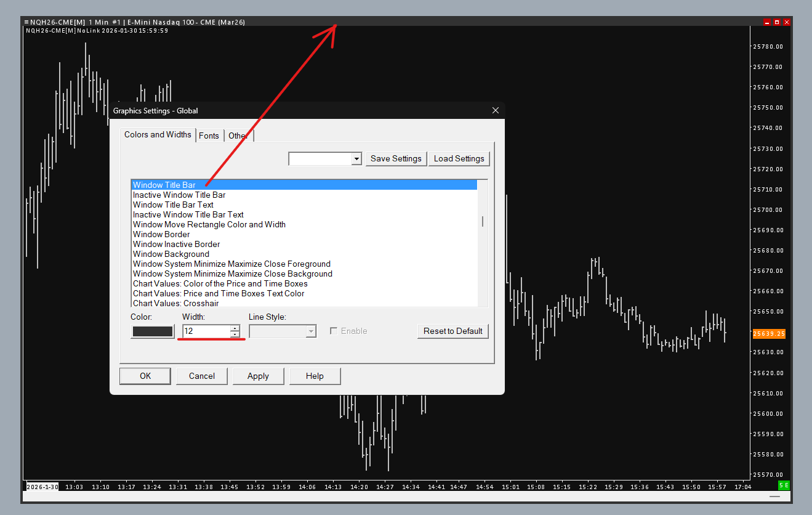This screenshot has height=515, width=812.
Task: Select Window System Minimize Maximize Close Background
Action: click(304, 274)
